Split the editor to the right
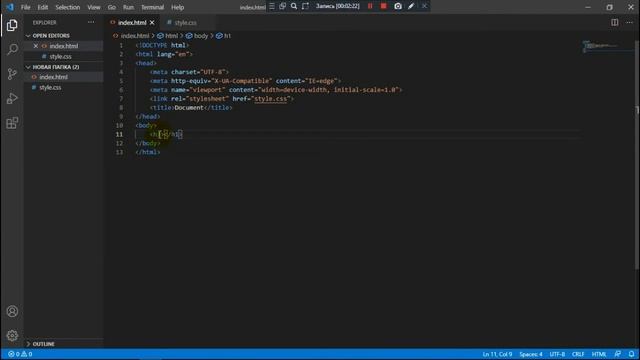The height and width of the screenshot is (360, 640). click(614, 22)
